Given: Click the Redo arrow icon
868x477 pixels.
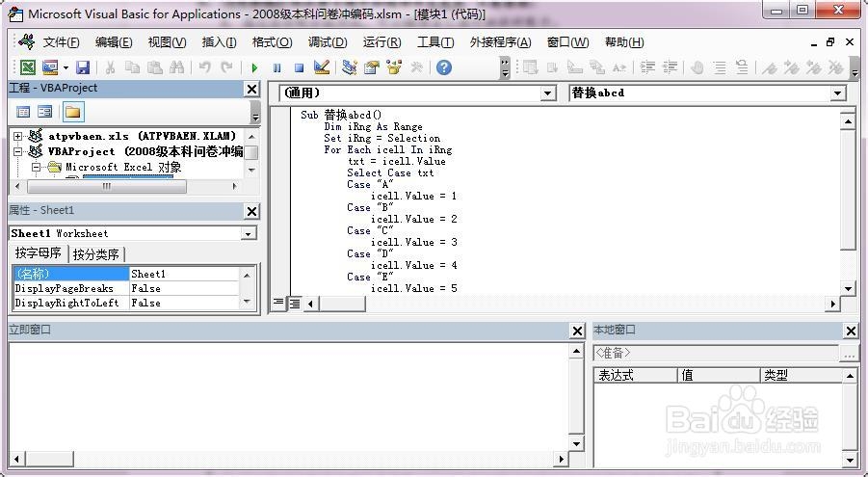Looking at the screenshot, I should [227, 67].
